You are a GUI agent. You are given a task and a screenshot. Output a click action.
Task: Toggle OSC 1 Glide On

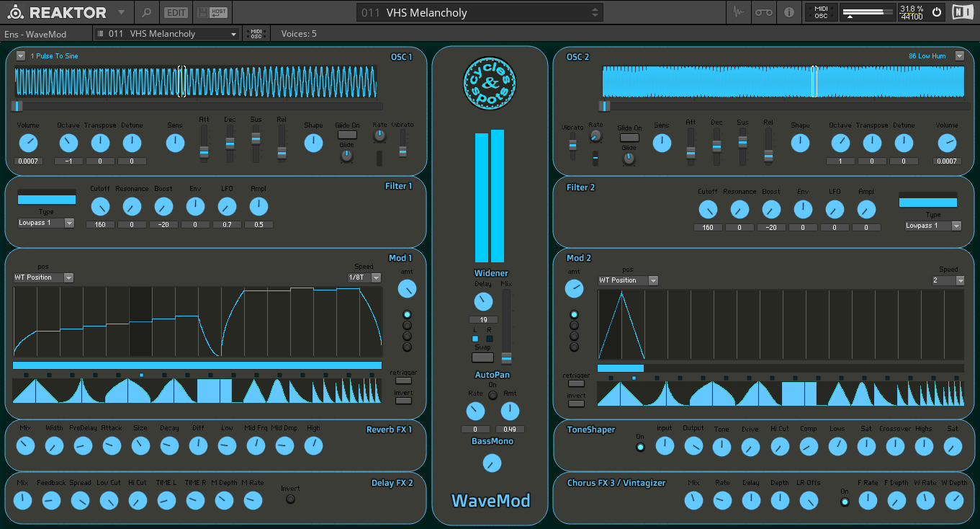[347, 135]
